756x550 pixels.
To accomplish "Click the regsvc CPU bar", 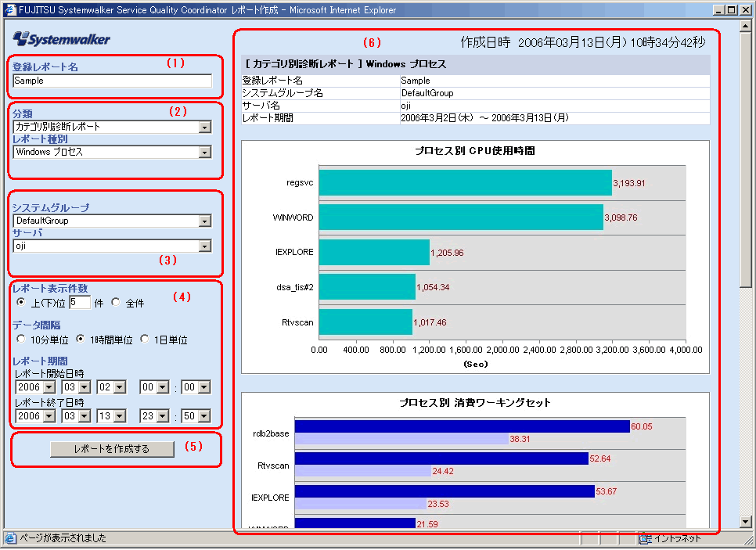I will point(466,183).
